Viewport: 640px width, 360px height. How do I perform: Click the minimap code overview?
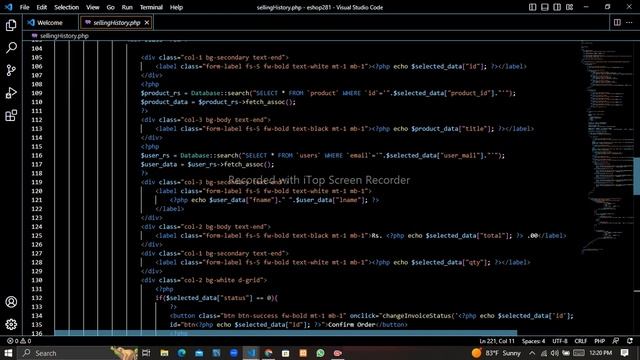607,147
